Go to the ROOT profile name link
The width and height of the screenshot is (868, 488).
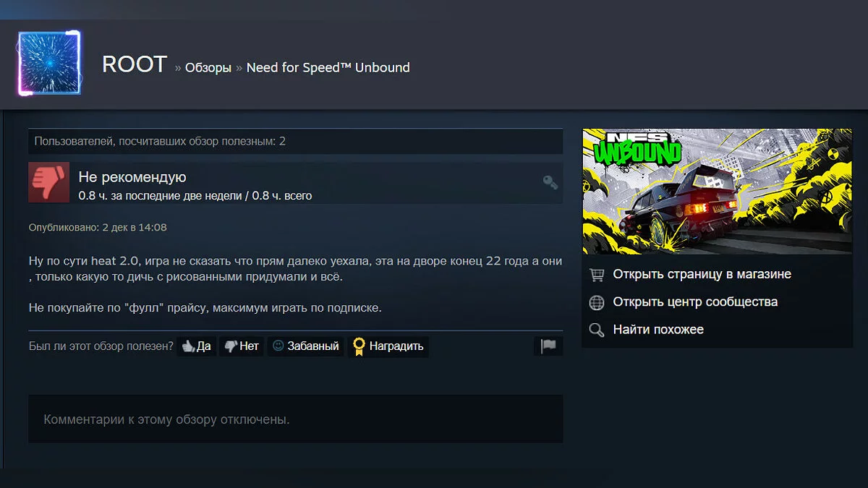coord(135,65)
